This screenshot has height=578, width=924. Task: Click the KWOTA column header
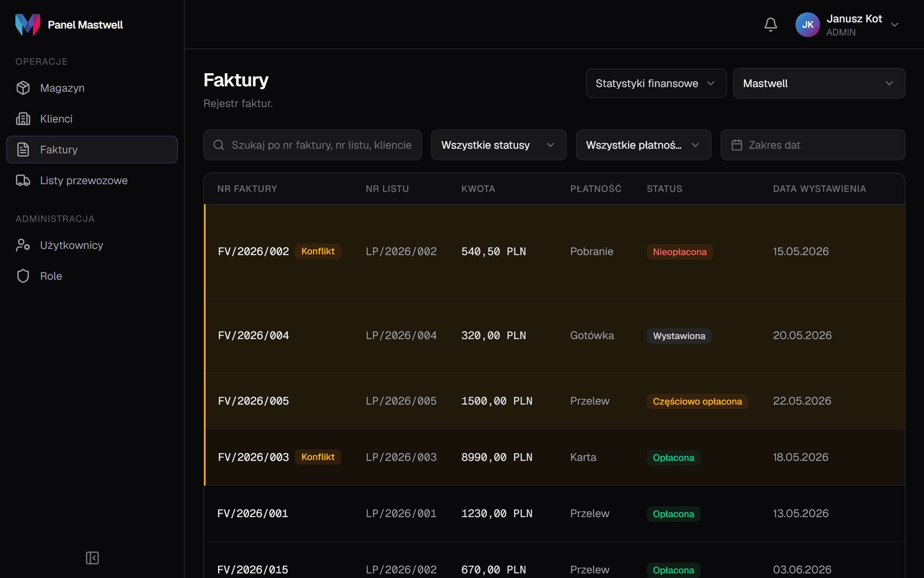coord(478,189)
